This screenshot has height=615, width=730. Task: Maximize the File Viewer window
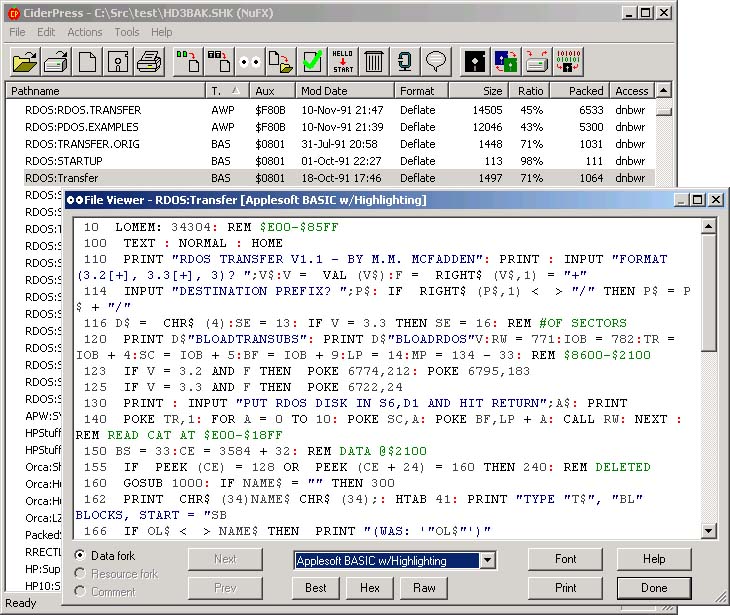tap(697, 200)
